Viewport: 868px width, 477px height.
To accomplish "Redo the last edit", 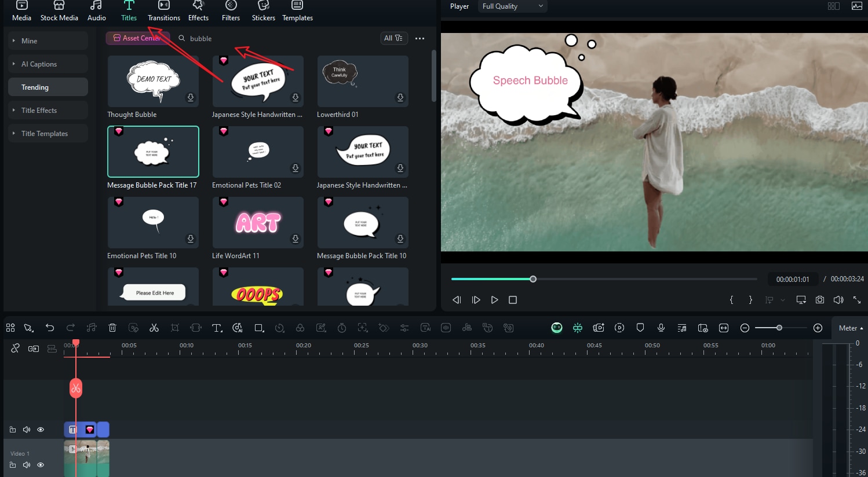I will point(71,328).
